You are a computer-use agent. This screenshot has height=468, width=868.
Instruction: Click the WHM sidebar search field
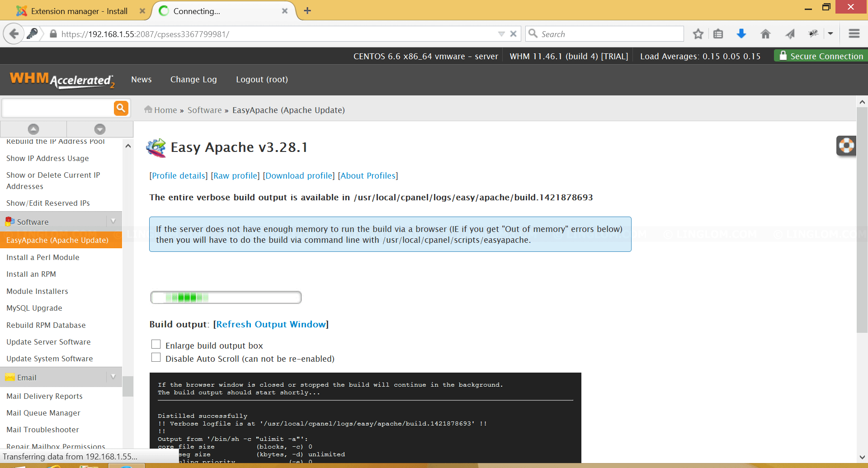58,108
